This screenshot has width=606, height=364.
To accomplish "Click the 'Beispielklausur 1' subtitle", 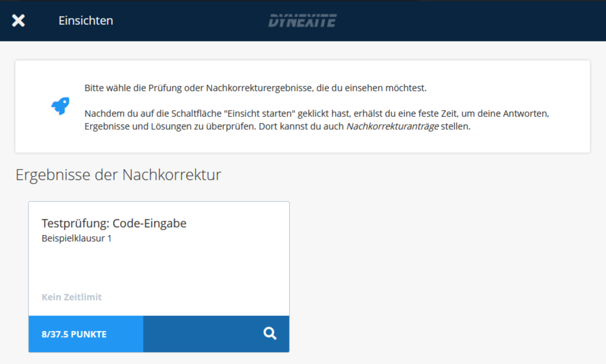I will 76,238.
